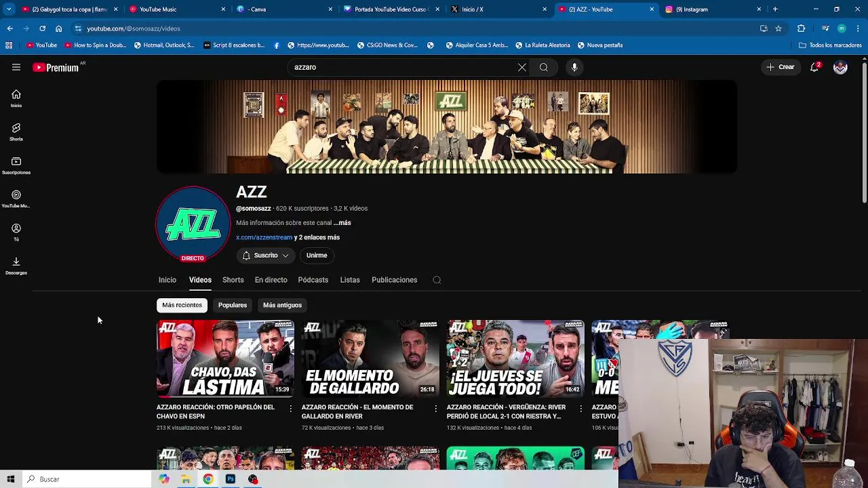
Task: Go to YouTube Premium home logo
Action: [56, 67]
